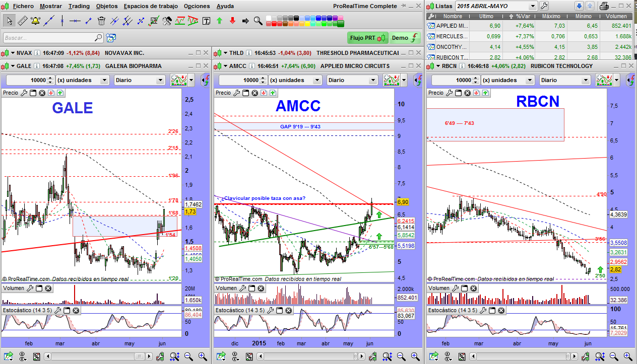Image resolution: width=637 pixels, height=364 pixels.
Task: Open the Espacios de trabajo menu
Action: [x=151, y=6]
